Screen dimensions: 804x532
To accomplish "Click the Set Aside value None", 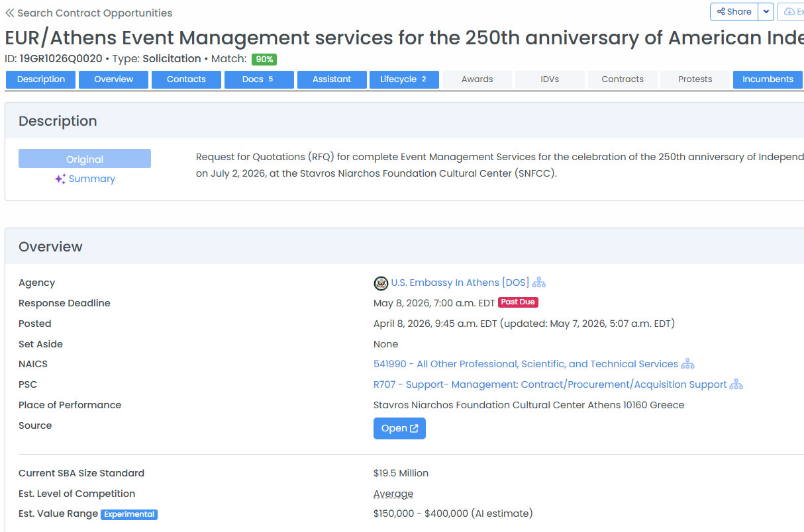I will 386,344.
